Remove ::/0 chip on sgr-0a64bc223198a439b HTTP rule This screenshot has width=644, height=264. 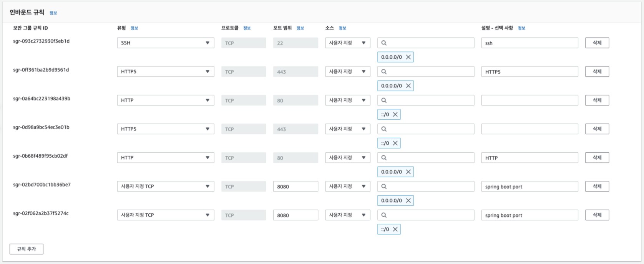395,114
